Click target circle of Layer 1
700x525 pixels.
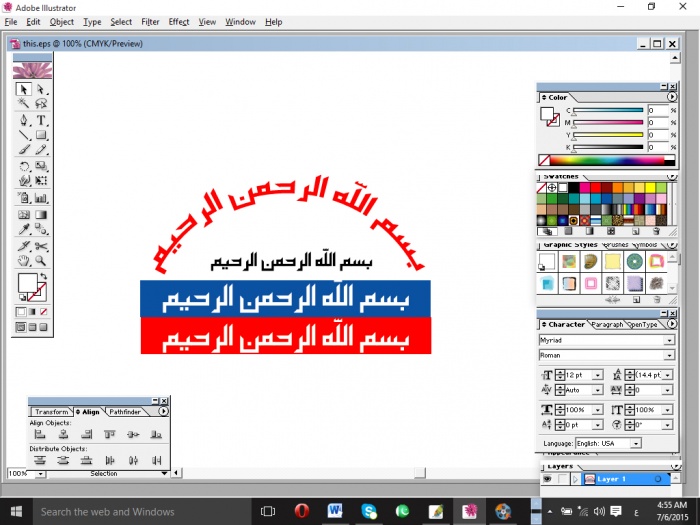[x=658, y=479]
